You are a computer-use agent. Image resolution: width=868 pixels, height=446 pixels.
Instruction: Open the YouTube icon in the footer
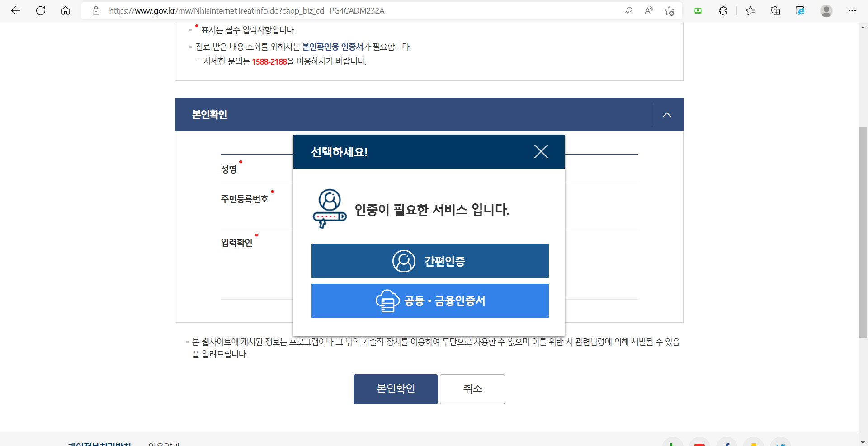700,444
